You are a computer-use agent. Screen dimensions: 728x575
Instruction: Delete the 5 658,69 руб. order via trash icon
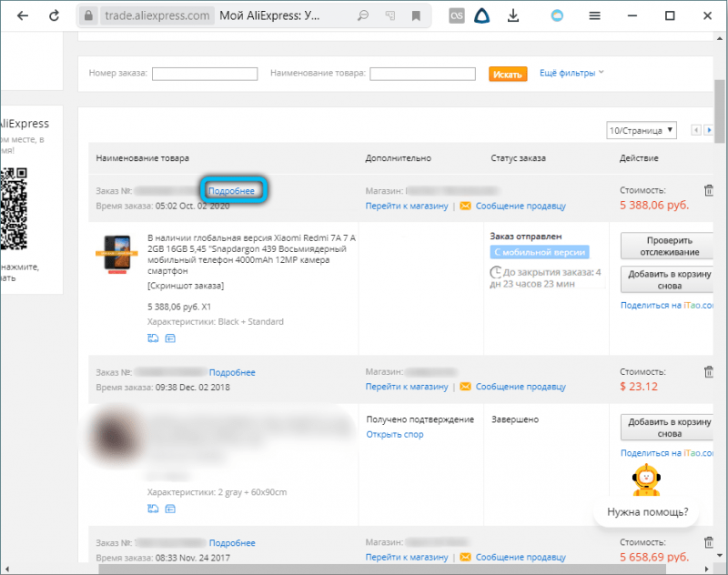point(709,542)
